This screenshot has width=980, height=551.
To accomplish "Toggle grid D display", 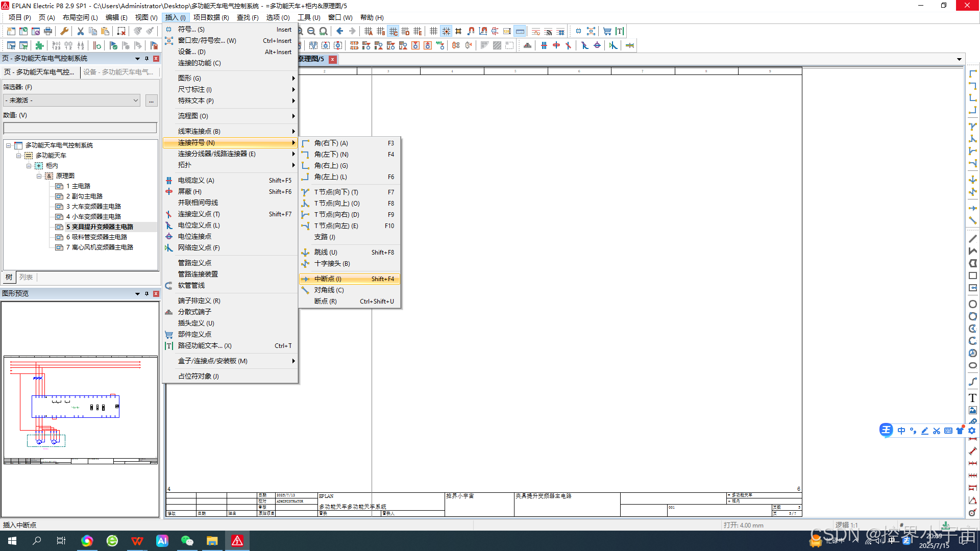I will 405,31.
